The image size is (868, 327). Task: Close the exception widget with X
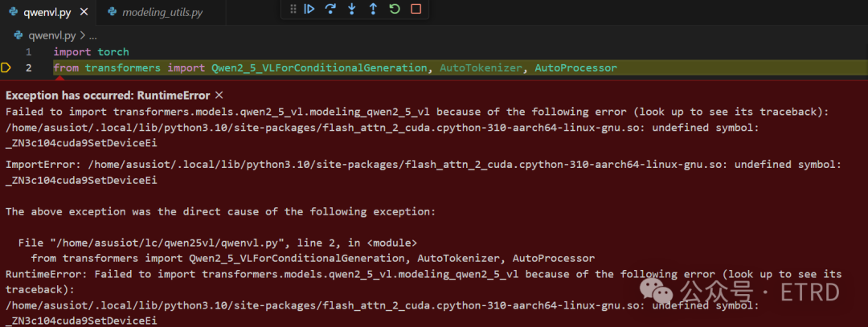pyautogui.click(x=219, y=95)
